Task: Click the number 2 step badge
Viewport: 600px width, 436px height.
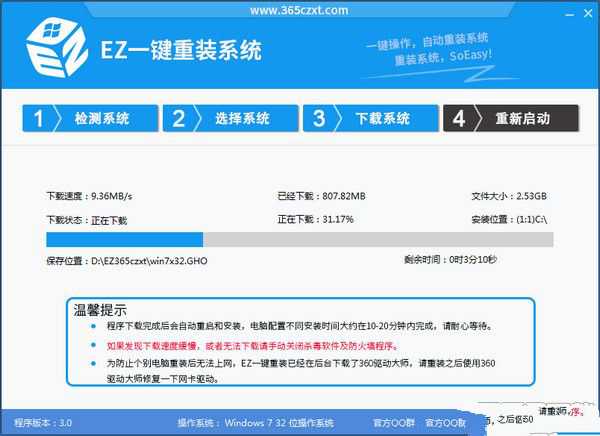Action: 180,119
